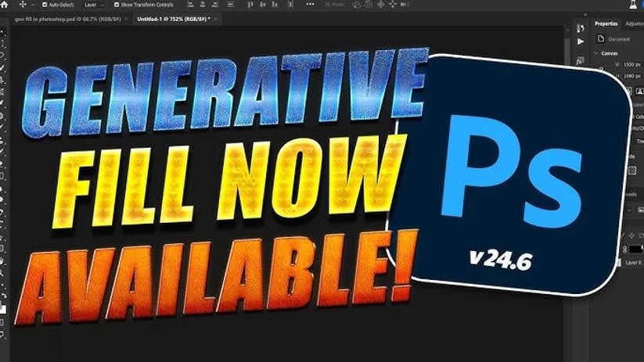Align vertical centers icon
Image resolution: width=644 pixels, height=362 pixels.
click(x=263, y=5)
